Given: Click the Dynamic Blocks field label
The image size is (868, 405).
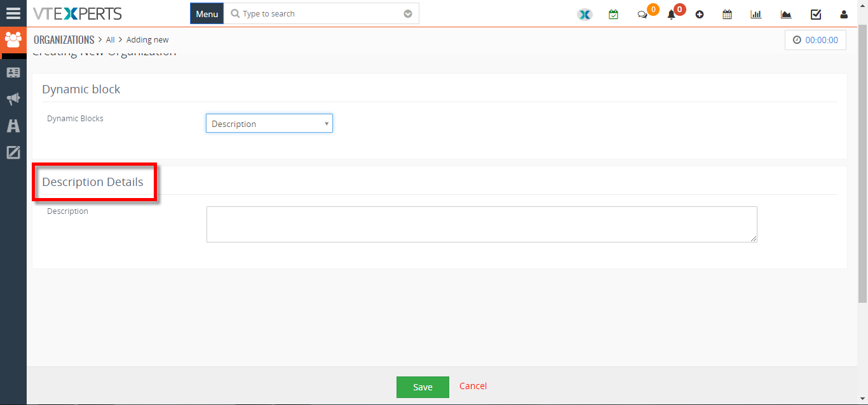Looking at the screenshot, I should click(x=75, y=118).
